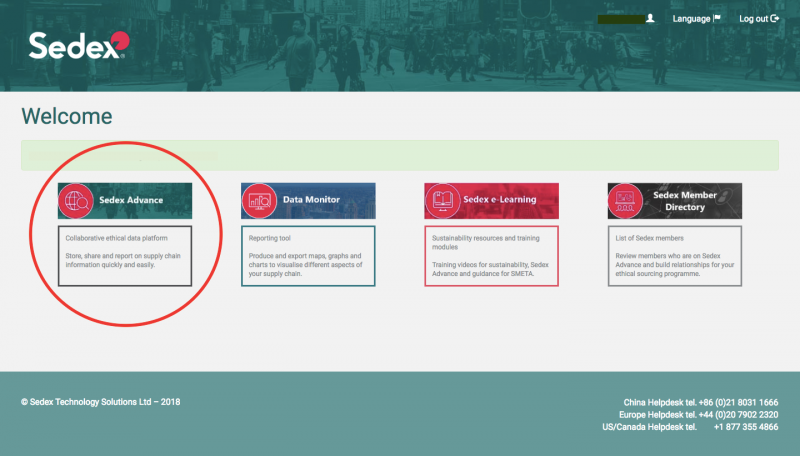This screenshot has width=800, height=456.
Task: Click the Data Monitor chart screen icon
Action: point(259,200)
